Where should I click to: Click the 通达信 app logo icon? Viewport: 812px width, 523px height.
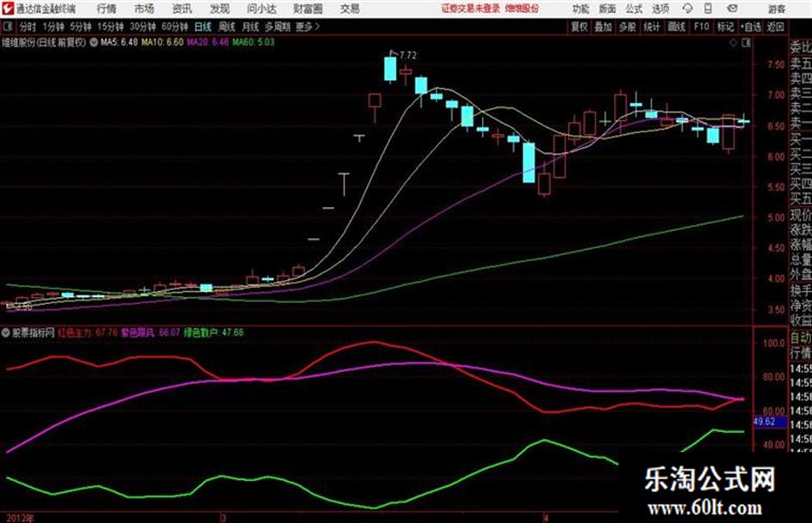tap(7, 8)
